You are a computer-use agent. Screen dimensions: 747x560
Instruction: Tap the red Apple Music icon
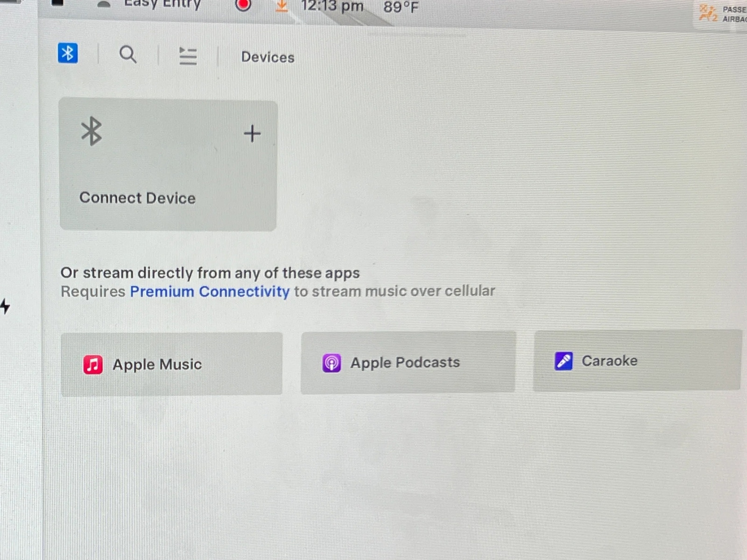93,364
